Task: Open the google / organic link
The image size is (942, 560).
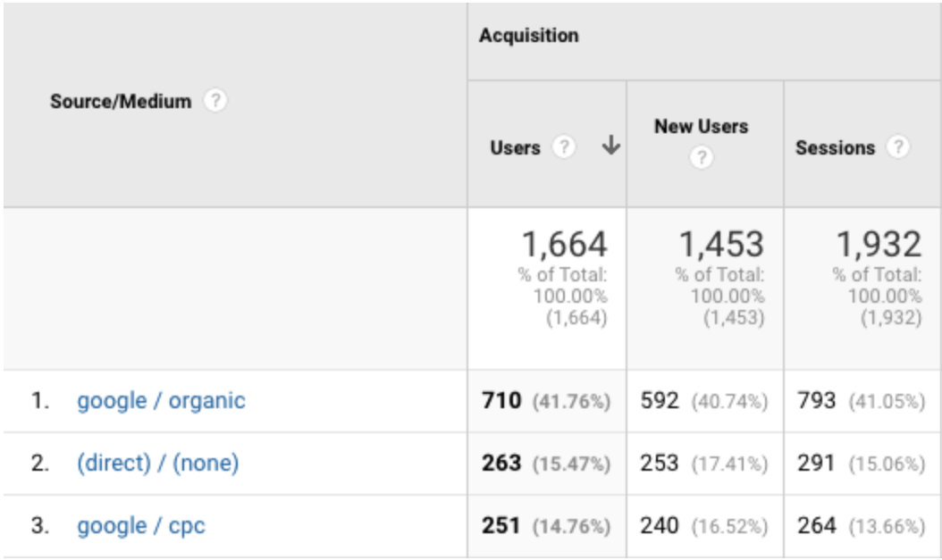Action: [161, 400]
